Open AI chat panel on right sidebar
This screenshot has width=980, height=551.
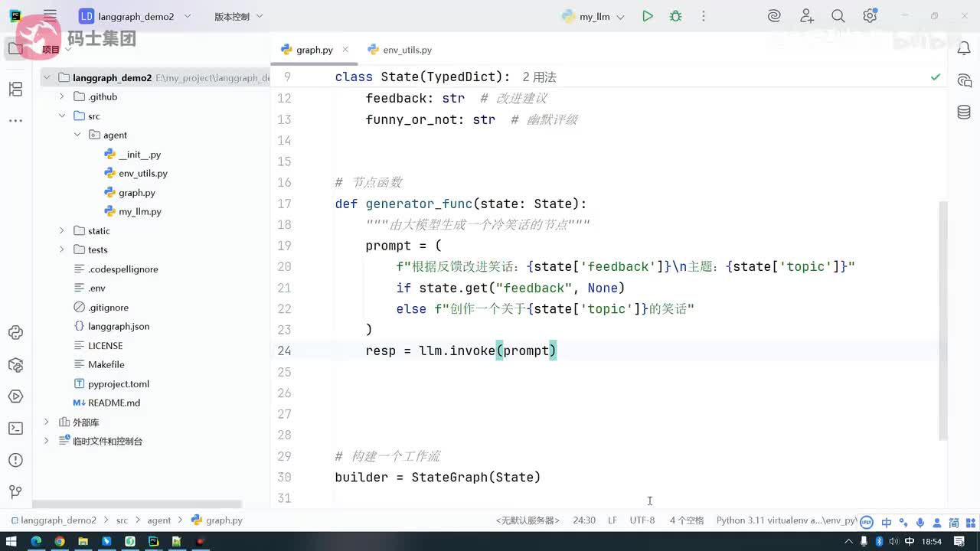[x=964, y=81]
